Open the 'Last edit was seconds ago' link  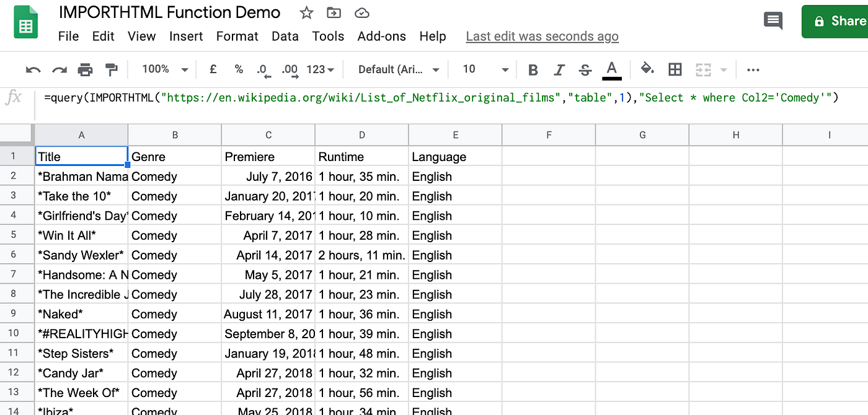542,37
